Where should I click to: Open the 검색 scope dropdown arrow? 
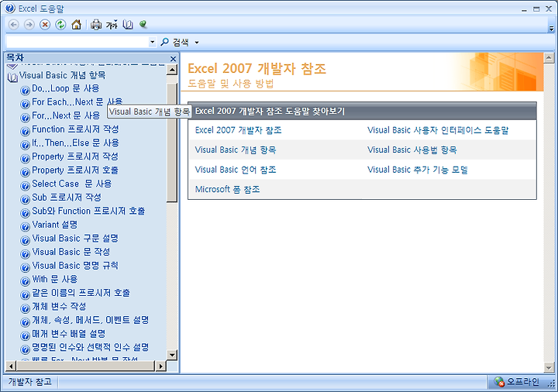(x=196, y=43)
